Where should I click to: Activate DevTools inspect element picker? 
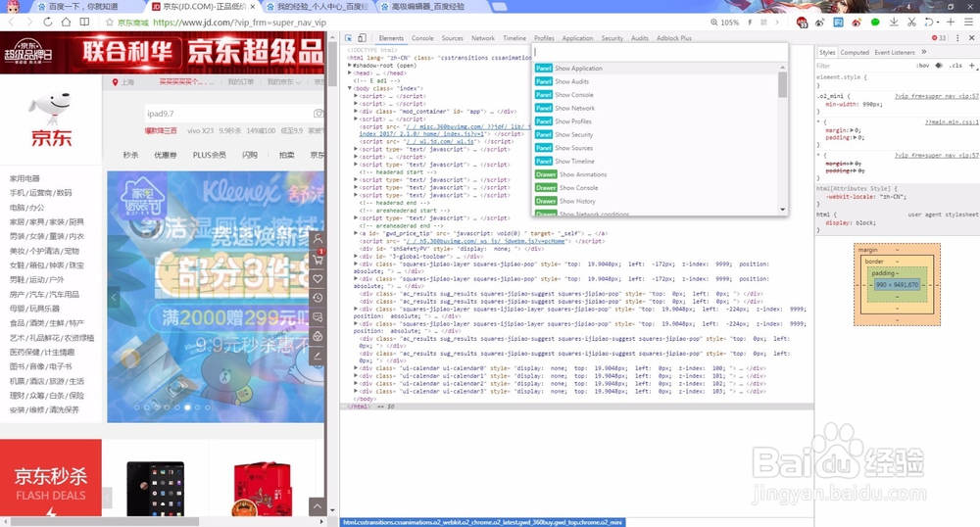tap(349, 38)
